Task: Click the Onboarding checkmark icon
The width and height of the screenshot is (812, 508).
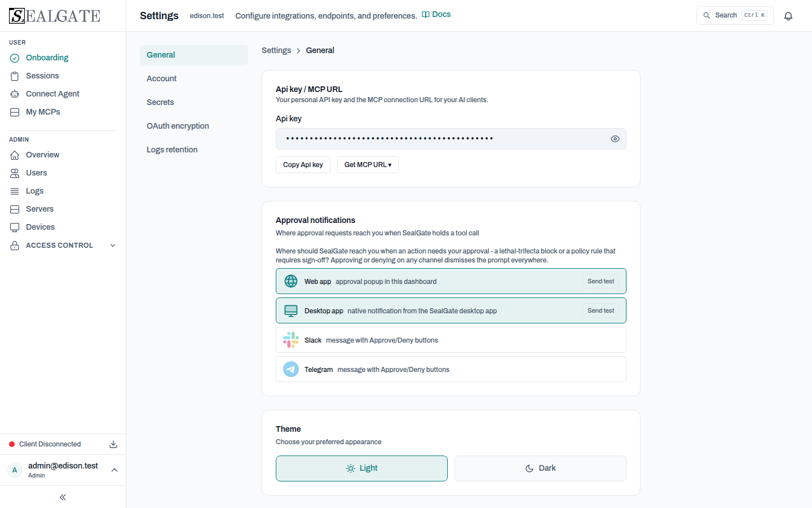Action: pyautogui.click(x=15, y=58)
